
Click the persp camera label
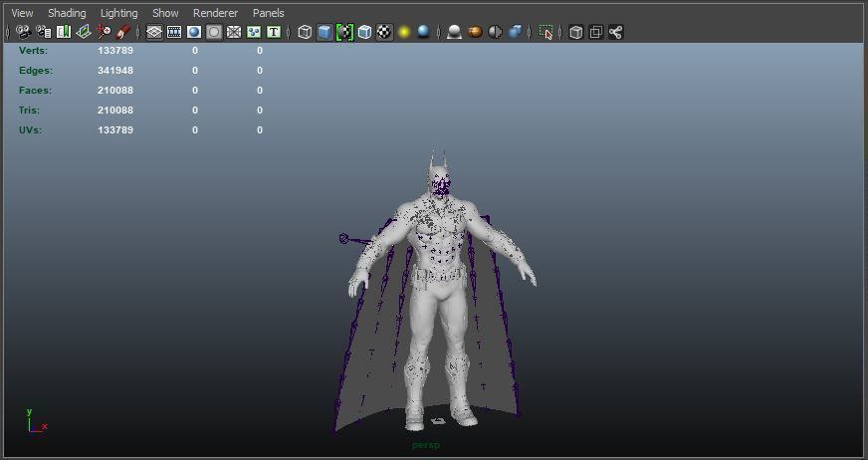426,445
